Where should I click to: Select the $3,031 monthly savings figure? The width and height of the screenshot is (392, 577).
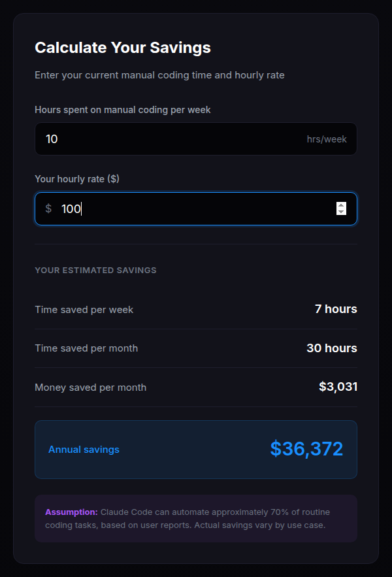(338, 387)
